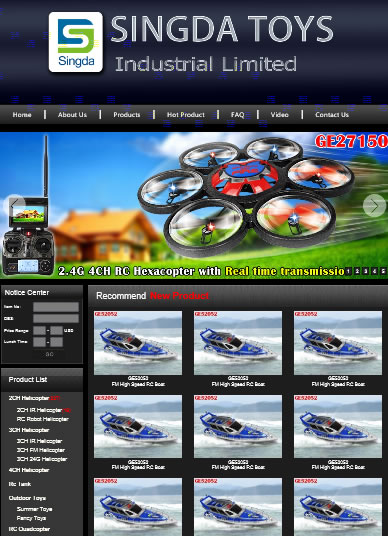Click the Singda logo icon
Viewport: 388px width, 536px height.
76,42
